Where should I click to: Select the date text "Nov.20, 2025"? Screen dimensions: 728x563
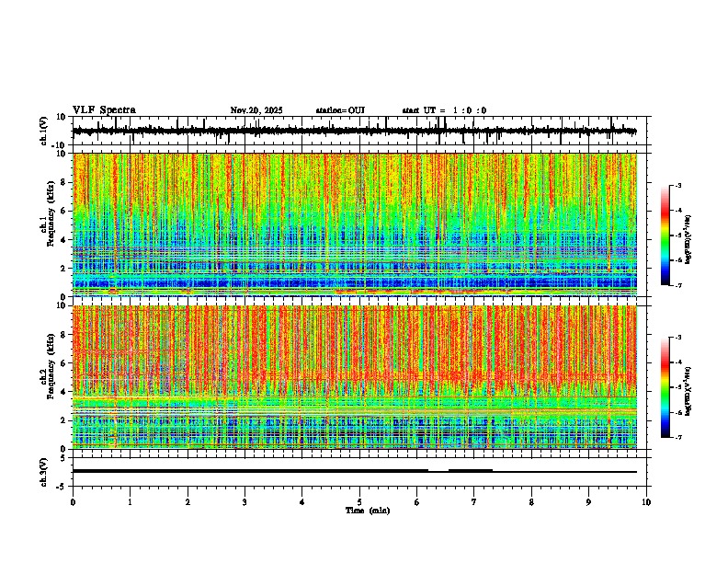tap(256, 110)
